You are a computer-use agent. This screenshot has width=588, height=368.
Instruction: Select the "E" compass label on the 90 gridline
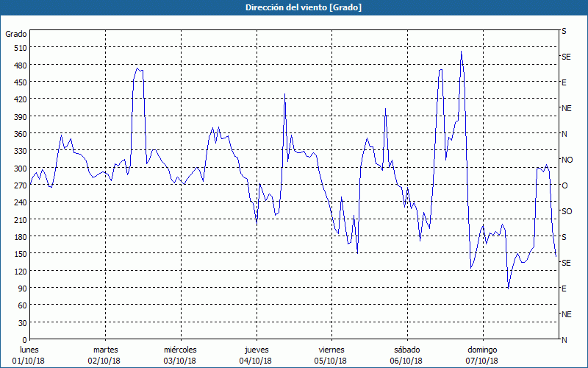[564, 289]
